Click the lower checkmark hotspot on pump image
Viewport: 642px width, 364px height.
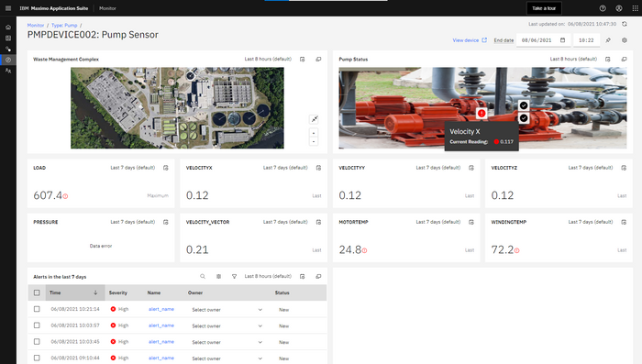[x=524, y=118]
